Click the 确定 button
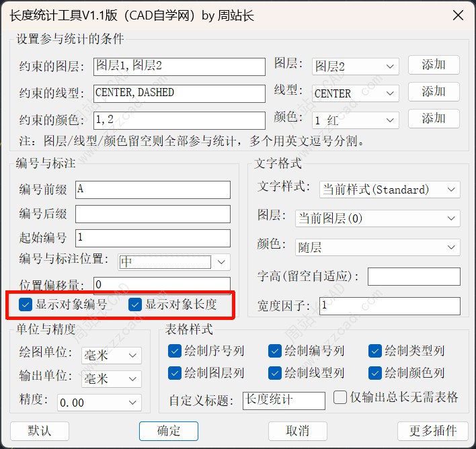This screenshot has width=476, height=449. click(169, 431)
